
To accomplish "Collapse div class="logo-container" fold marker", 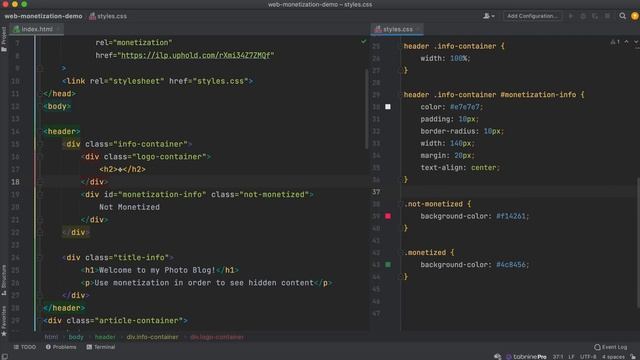I will (40, 157).
